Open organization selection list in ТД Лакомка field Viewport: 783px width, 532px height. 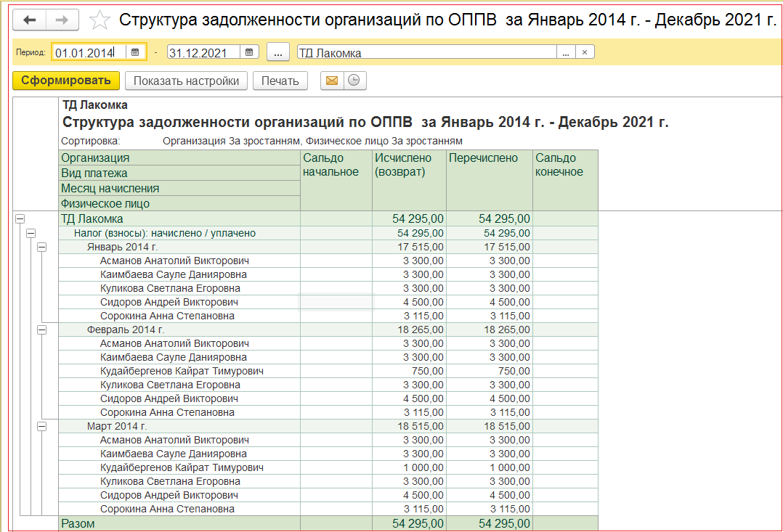coord(566,52)
